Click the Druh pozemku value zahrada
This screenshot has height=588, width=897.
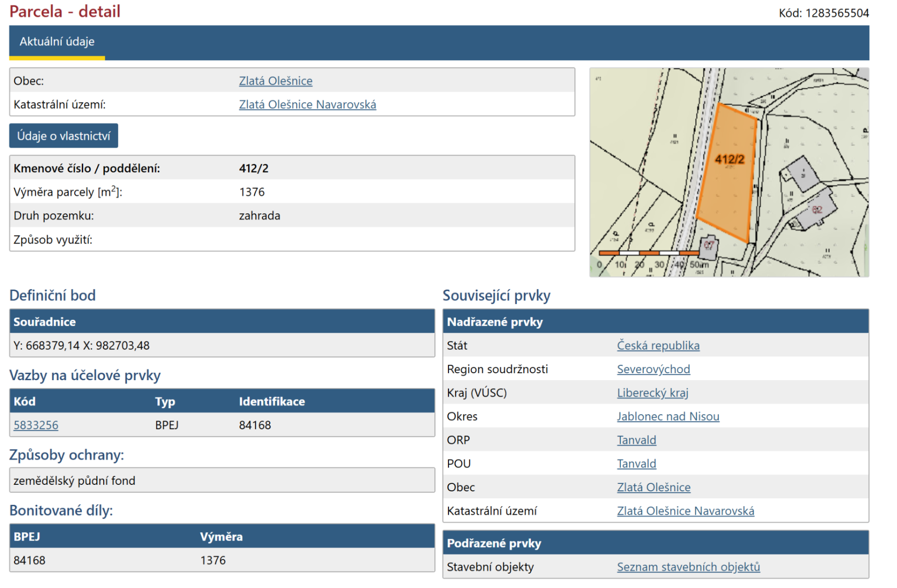[260, 216]
